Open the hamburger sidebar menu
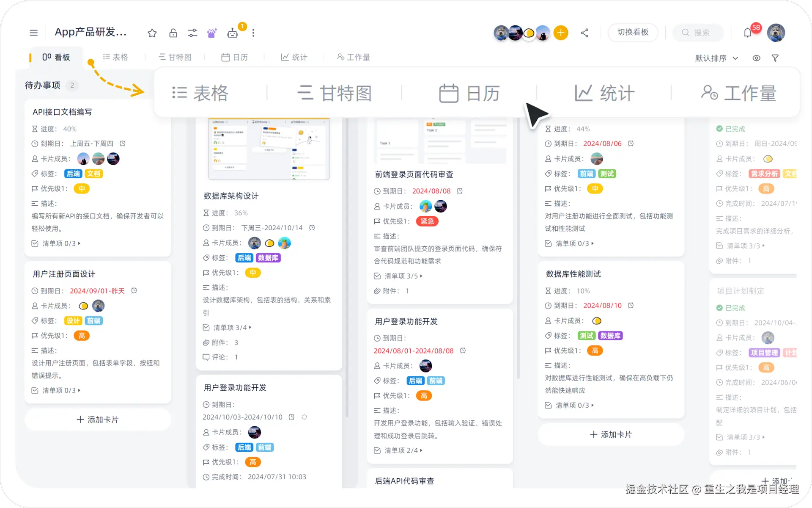This screenshot has height=508, width=812. pos(33,33)
